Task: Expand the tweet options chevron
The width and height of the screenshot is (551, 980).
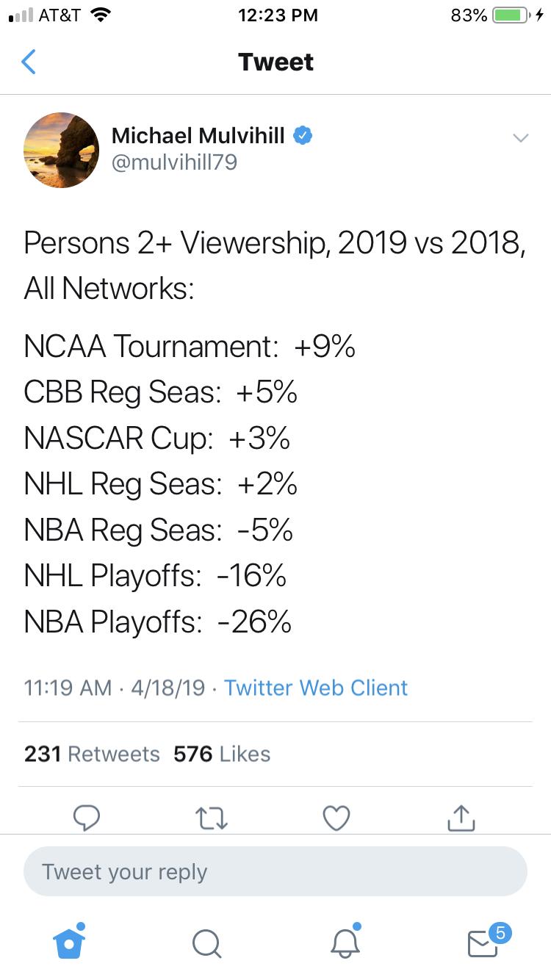Action: tap(520, 137)
